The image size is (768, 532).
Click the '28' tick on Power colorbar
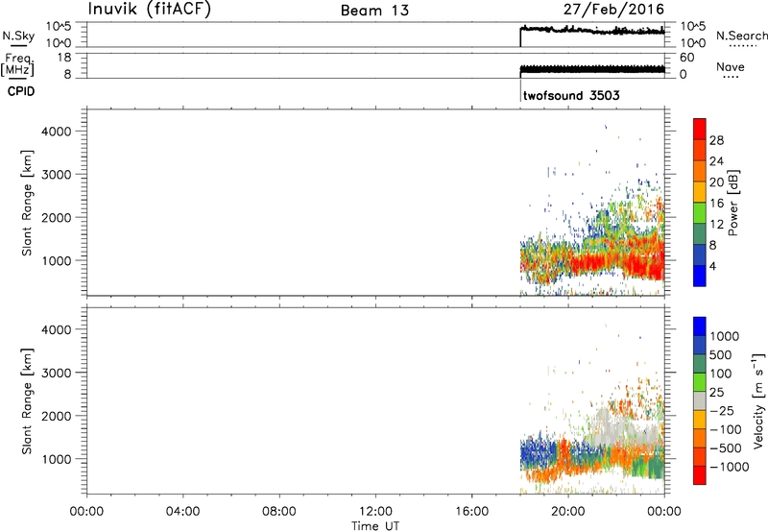coord(716,140)
